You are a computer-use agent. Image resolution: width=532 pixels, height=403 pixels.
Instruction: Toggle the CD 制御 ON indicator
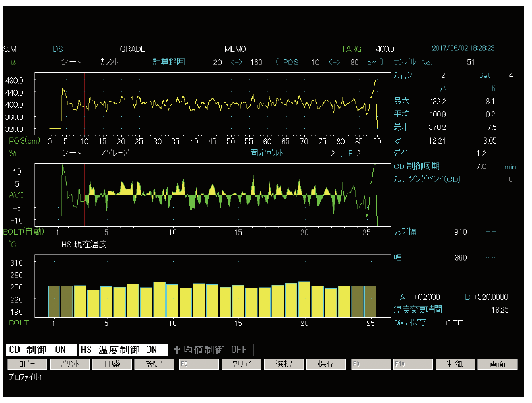pyautogui.click(x=42, y=350)
